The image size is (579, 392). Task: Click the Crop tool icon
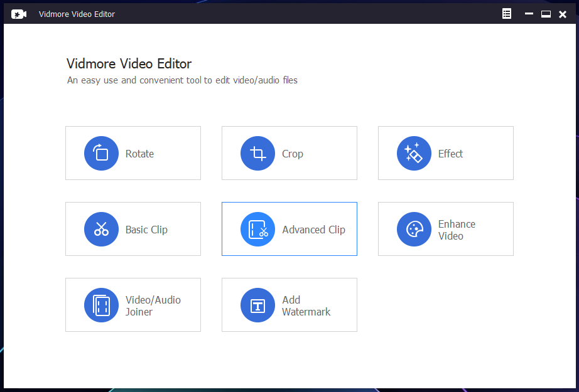257,154
